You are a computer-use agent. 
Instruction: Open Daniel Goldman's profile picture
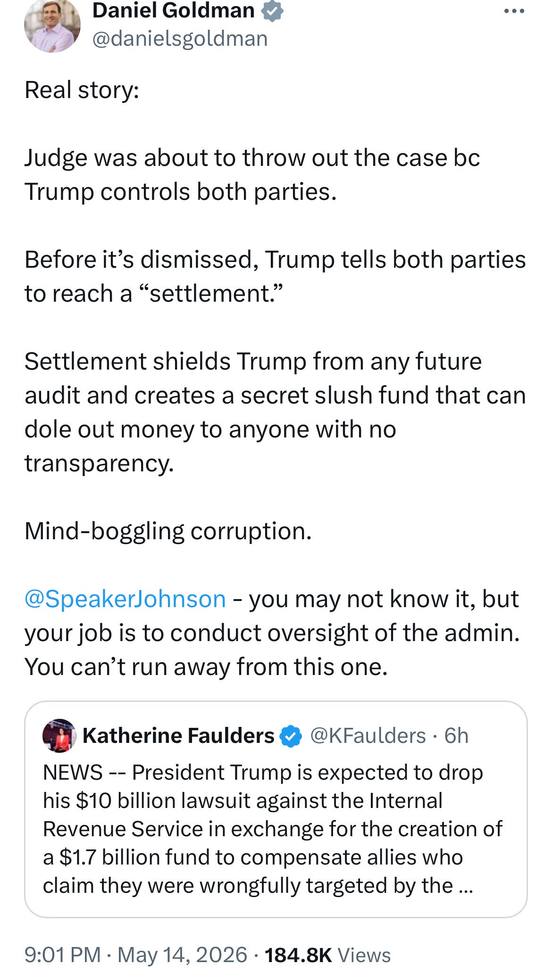pyautogui.click(x=52, y=25)
